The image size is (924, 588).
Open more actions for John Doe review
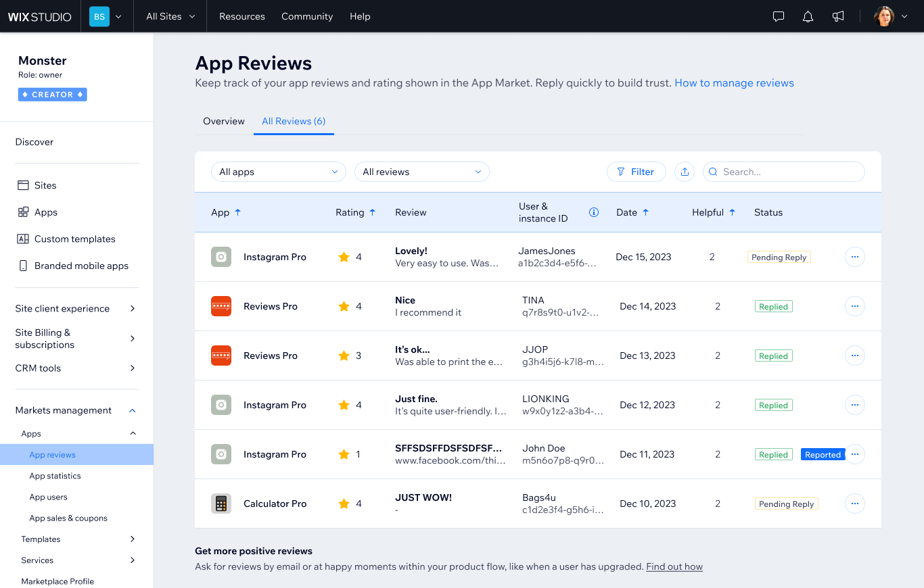[855, 454]
